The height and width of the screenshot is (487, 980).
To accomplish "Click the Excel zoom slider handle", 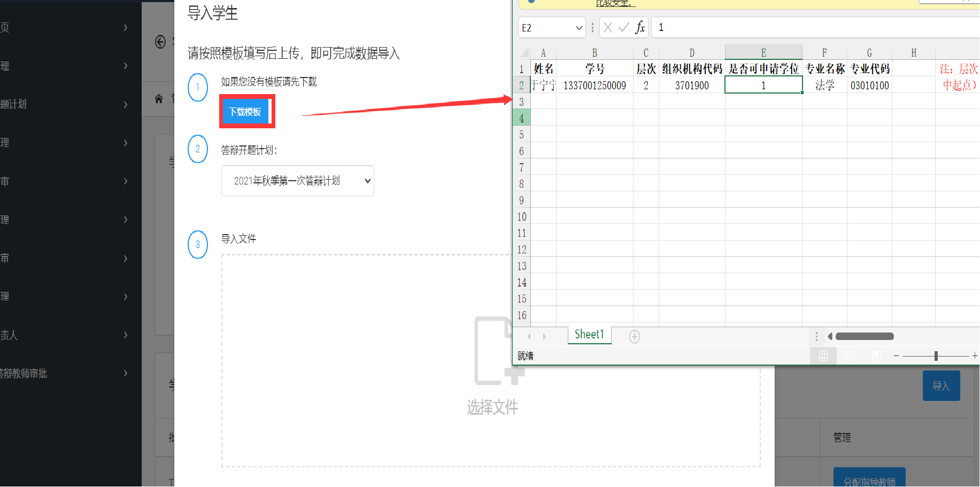I will [936, 356].
